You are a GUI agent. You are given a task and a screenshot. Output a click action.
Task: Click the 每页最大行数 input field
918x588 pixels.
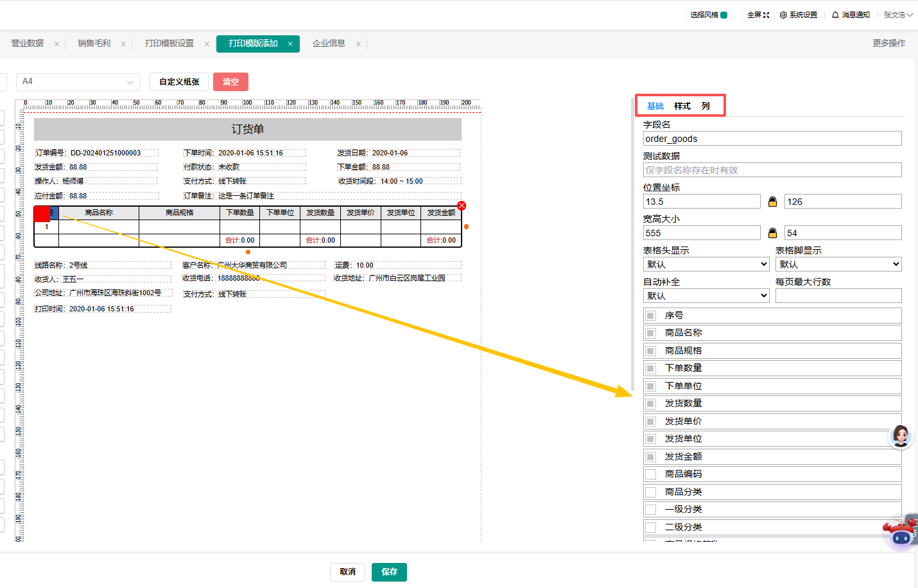[x=838, y=296]
